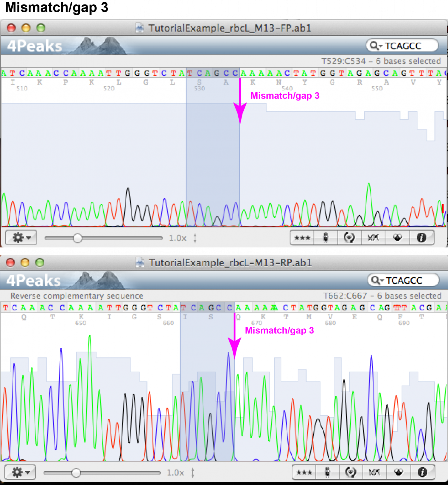
Task: Open the info panel in FP window
Action: (421, 238)
